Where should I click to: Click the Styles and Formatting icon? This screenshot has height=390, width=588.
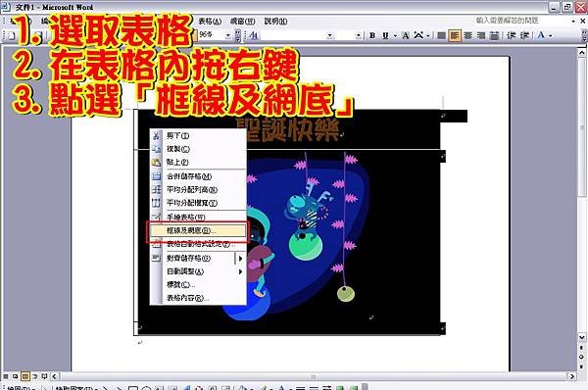pyautogui.click(x=254, y=35)
